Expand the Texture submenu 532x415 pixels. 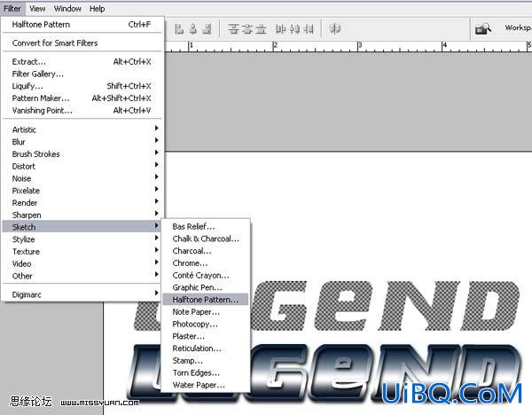(82, 252)
